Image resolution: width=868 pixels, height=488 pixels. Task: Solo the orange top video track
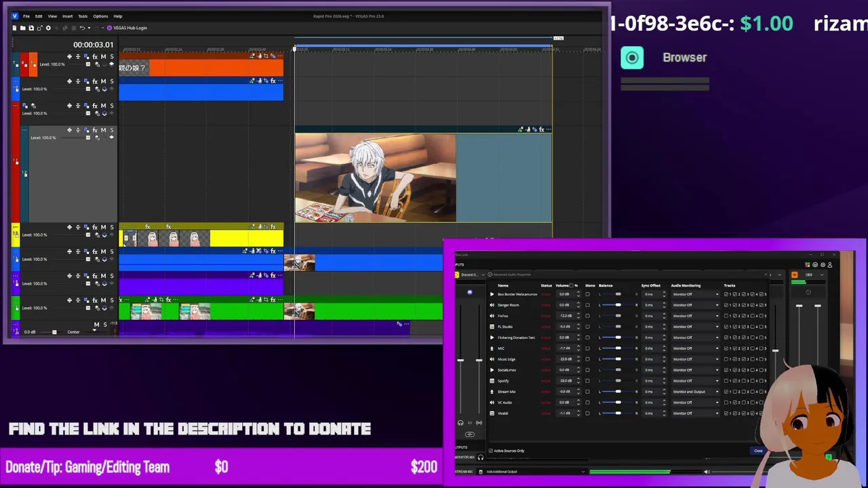[112, 57]
